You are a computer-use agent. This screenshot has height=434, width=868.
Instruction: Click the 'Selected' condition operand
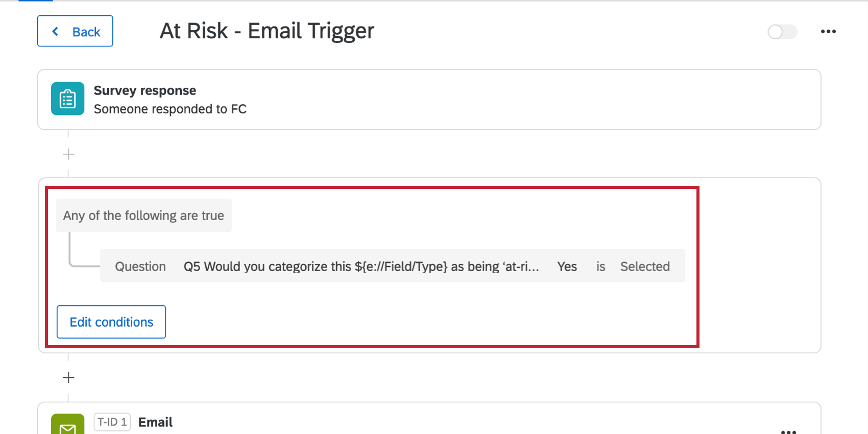[645, 267]
